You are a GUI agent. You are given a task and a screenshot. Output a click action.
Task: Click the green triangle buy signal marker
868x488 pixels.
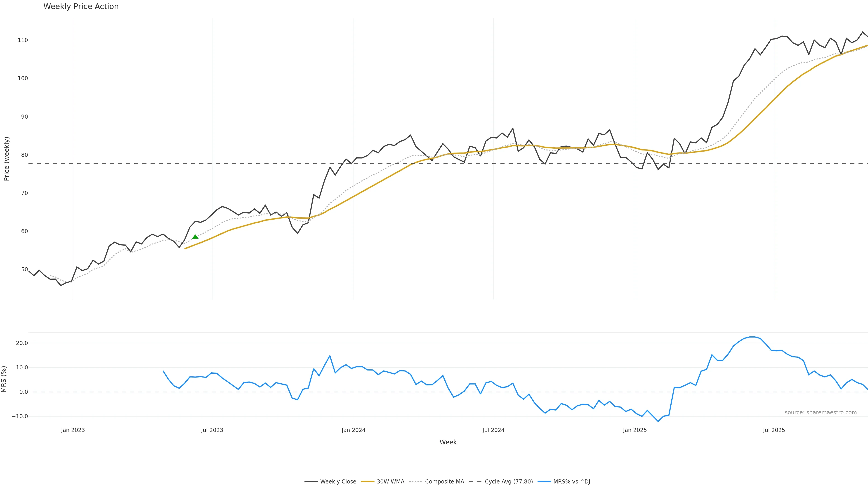[195, 237]
